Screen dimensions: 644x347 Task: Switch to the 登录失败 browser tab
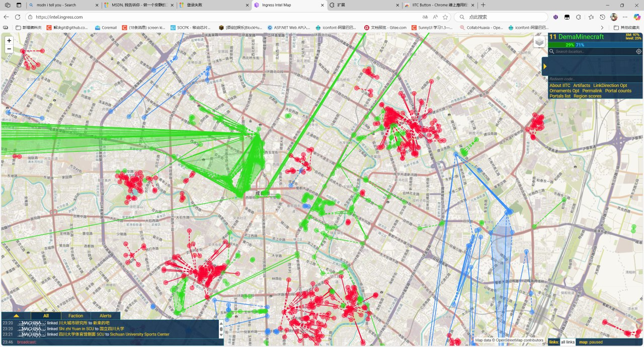point(214,5)
